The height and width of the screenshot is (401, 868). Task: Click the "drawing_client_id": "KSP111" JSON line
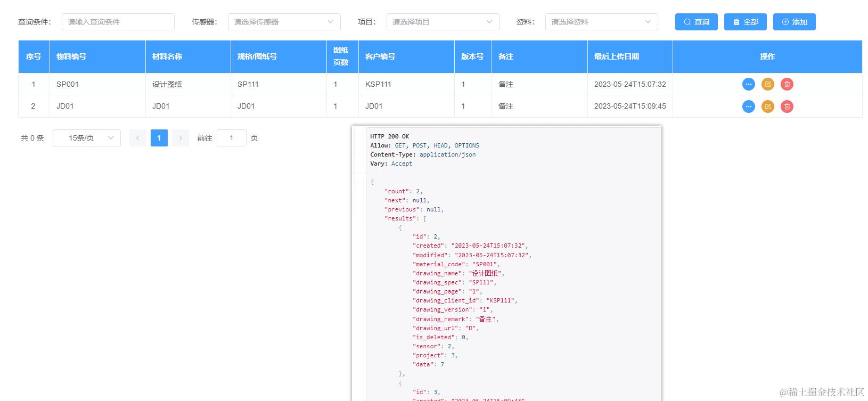(x=465, y=300)
